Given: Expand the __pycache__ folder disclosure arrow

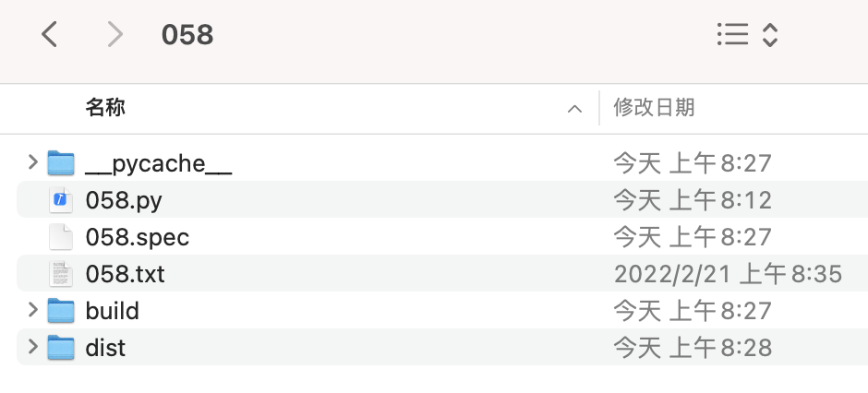Looking at the screenshot, I should click(33, 163).
